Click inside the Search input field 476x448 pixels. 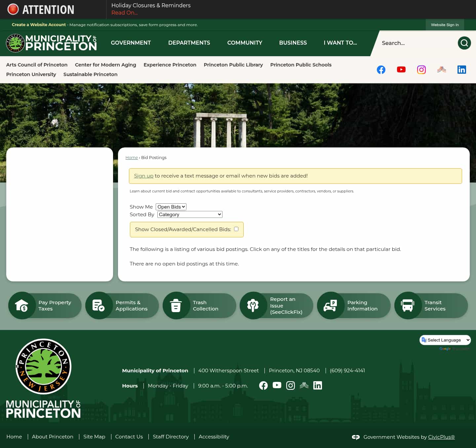(413, 43)
